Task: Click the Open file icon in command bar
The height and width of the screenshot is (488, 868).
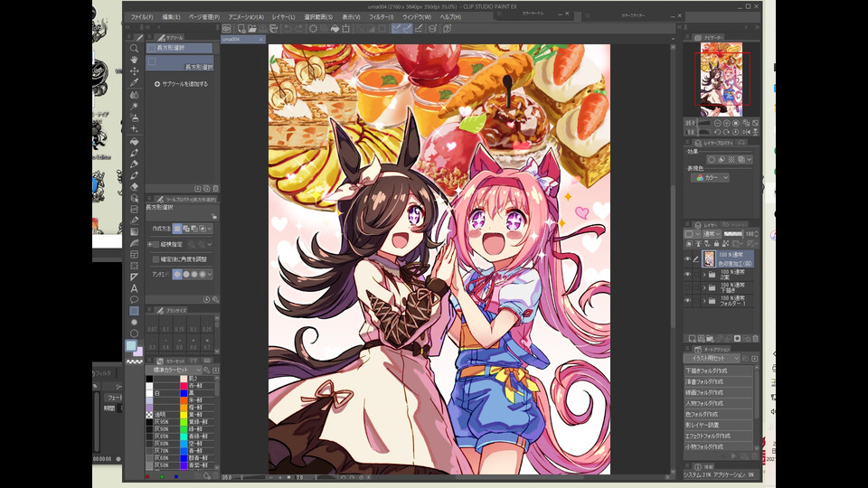Action: pyautogui.click(x=252, y=28)
